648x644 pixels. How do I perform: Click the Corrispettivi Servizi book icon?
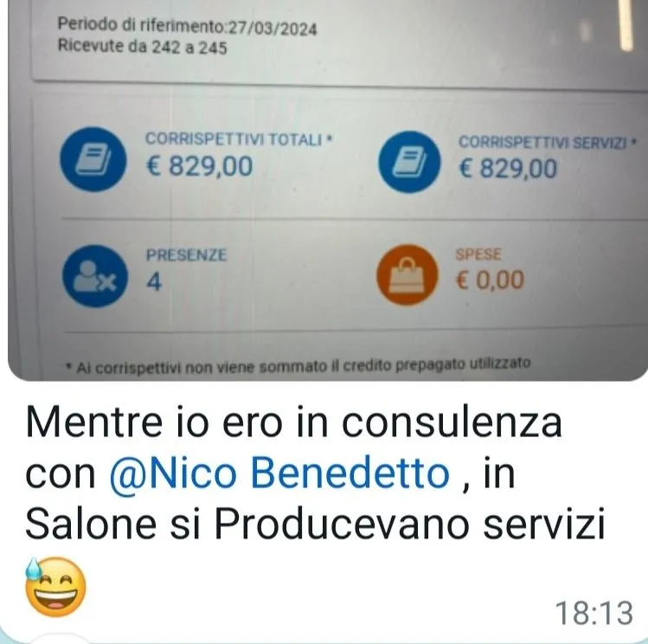409,162
